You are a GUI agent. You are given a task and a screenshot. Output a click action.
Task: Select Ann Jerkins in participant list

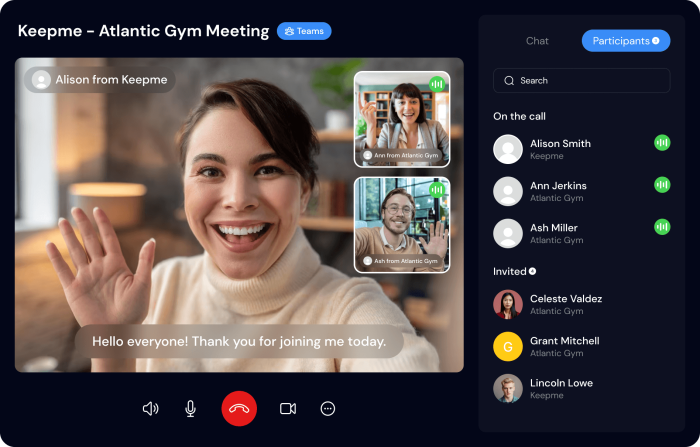tap(582, 191)
